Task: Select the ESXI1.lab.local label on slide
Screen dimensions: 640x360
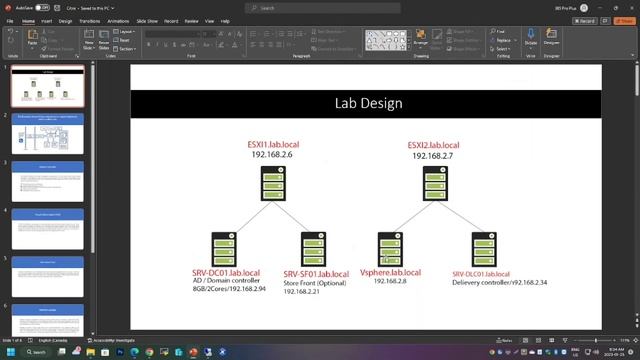Action: (273, 144)
